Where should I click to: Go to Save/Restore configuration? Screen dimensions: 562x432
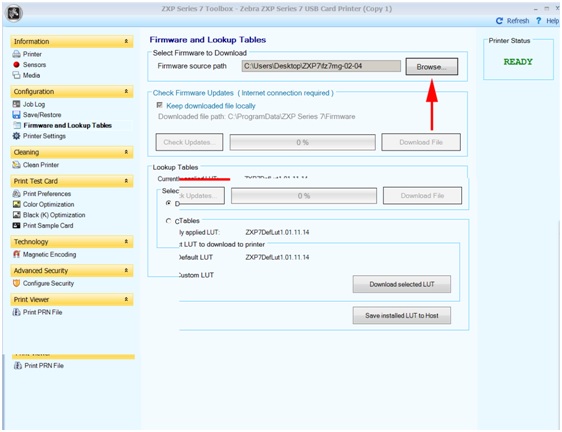(x=42, y=115)
